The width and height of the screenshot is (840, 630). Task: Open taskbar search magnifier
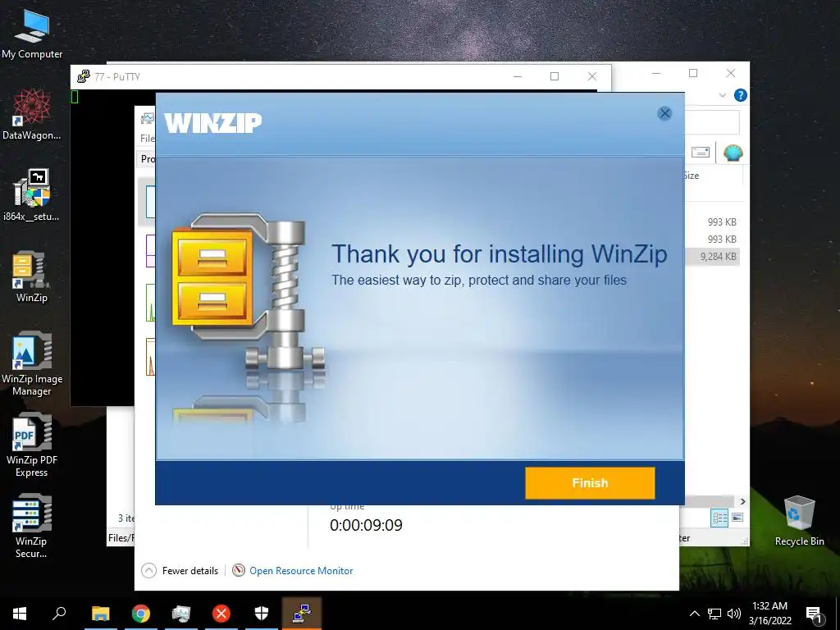point(59,614)
